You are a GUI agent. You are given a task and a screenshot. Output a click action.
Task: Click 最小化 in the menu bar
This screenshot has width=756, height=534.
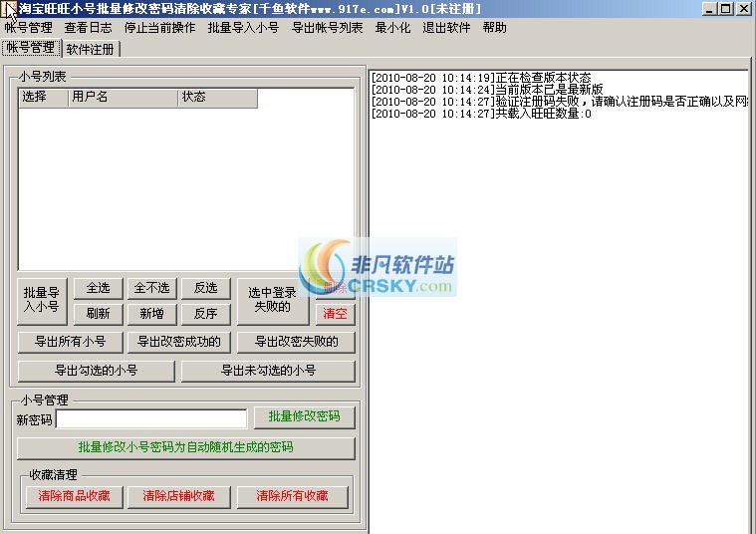coord(393,28)
